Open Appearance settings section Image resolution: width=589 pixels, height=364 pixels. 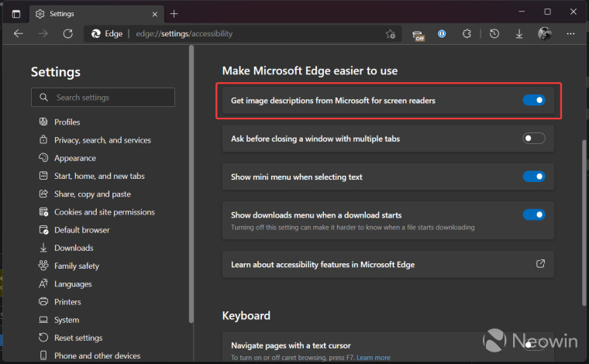74,158
